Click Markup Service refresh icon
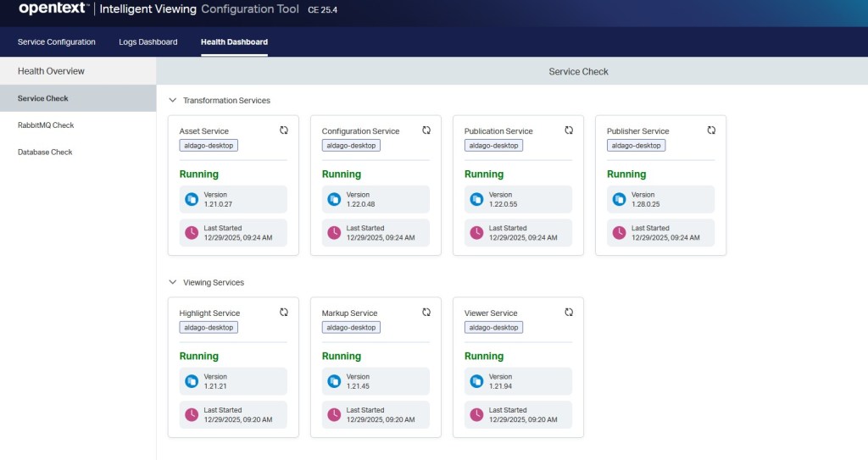The image size is (868, 460). pos(426,313)
